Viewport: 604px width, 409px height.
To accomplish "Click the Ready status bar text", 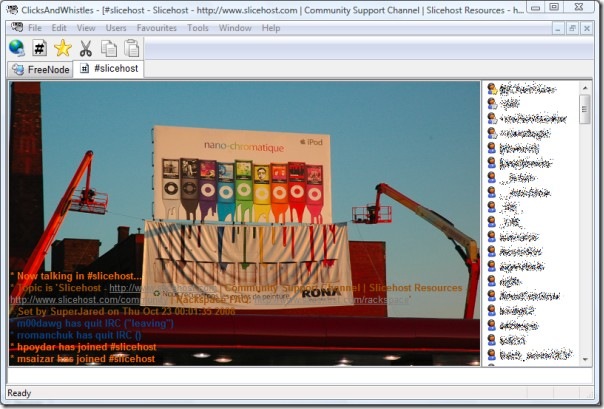I will (19, 393).
